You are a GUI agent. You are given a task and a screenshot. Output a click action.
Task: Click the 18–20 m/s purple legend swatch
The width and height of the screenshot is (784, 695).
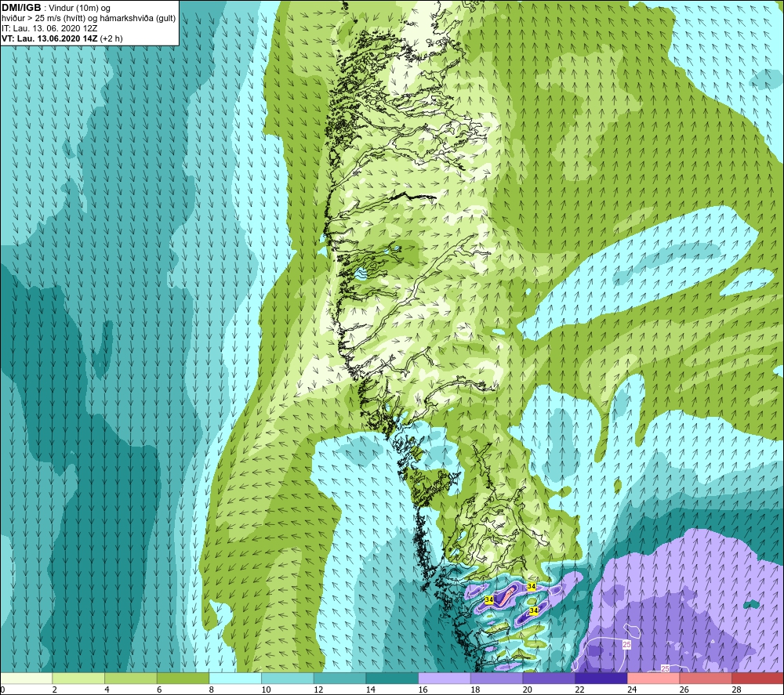(496, 678)
